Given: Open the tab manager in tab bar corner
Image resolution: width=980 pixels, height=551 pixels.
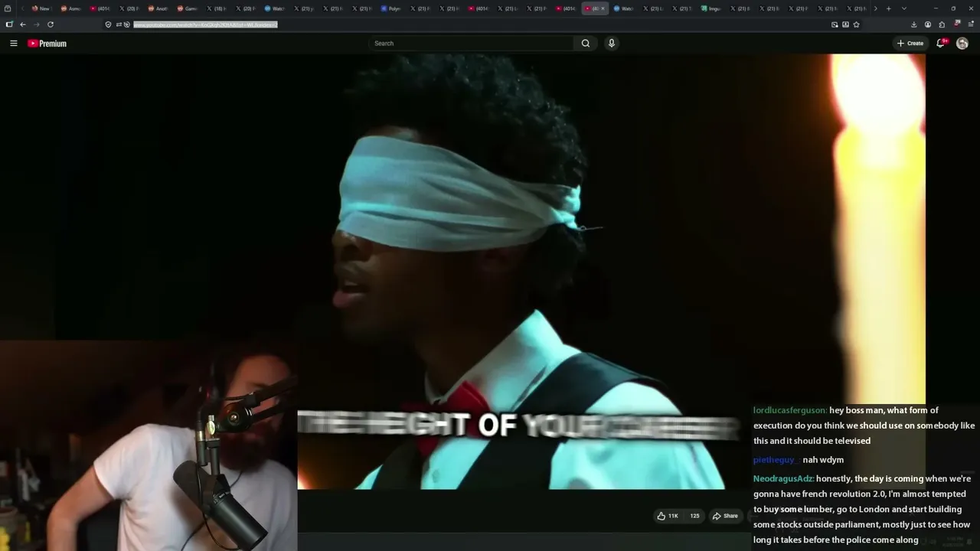Looking at the screenshot, I should tap(9, 8).
